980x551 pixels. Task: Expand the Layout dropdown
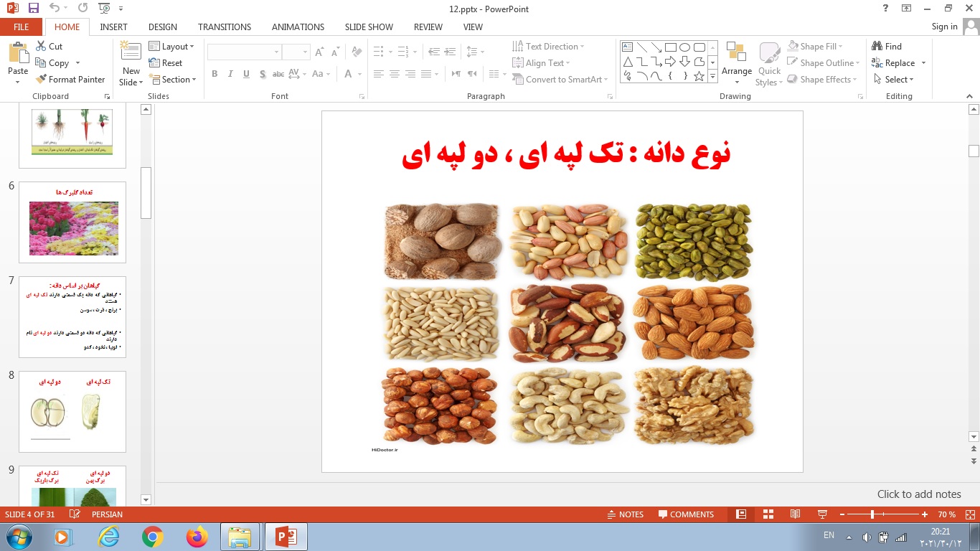click(x=172, y=46)
